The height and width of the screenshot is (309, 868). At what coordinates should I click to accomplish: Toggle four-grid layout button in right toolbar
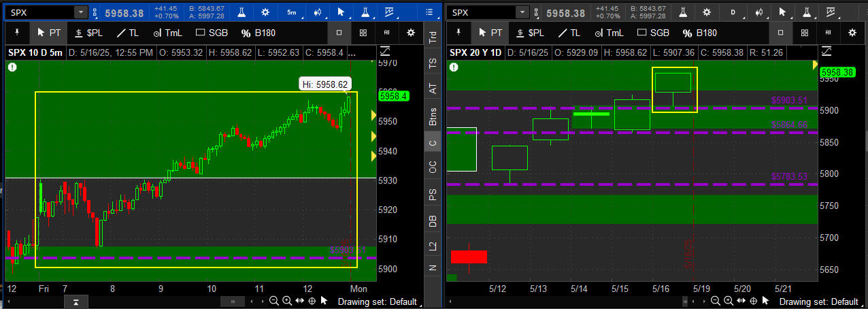[805, 33]
